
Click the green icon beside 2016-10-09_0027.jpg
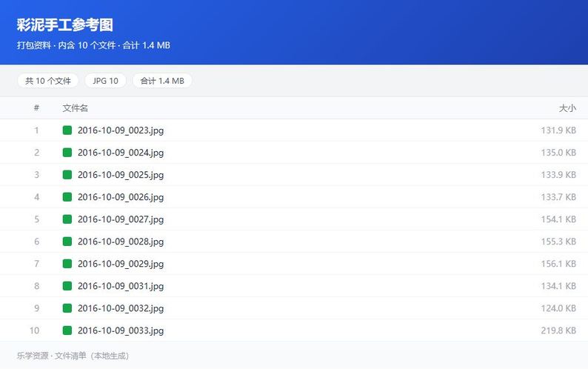tap(67, 219)
